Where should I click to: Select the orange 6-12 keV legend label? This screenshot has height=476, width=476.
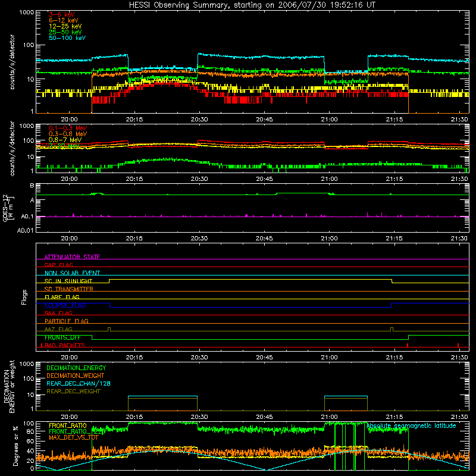click(64, 20)
